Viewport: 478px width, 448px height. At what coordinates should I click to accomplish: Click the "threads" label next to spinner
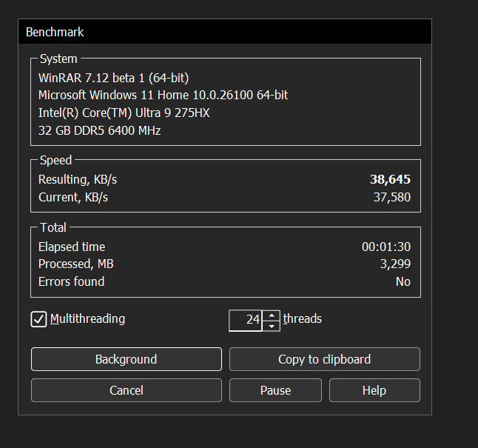(303, 319)
